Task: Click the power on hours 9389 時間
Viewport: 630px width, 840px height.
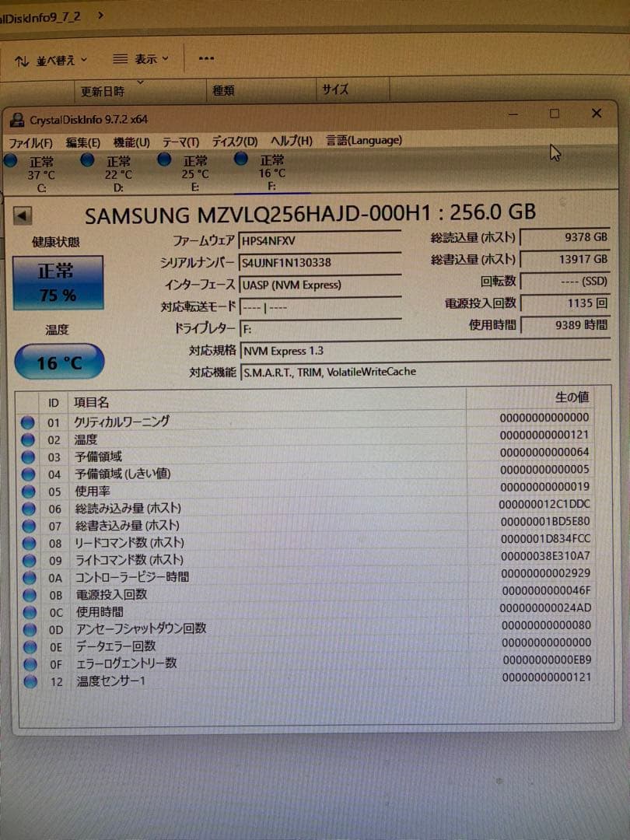Action: (565, 324)
